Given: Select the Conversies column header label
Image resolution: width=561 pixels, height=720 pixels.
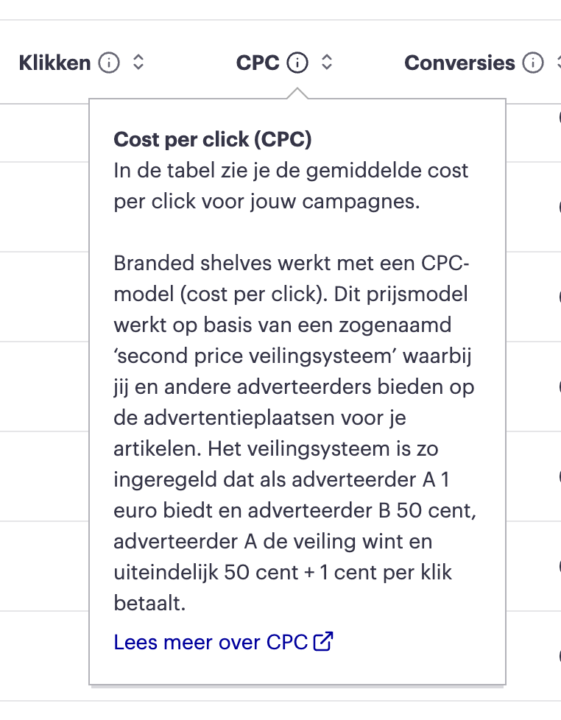Looking at the screenshot, I should 460,63.
